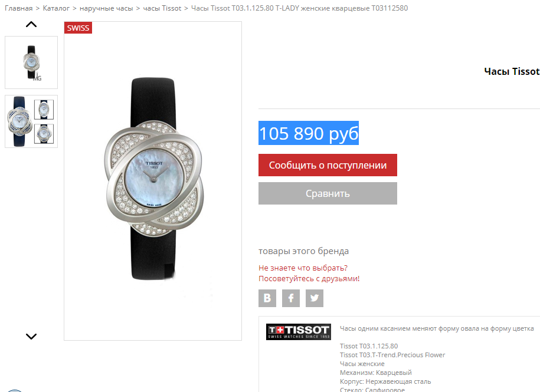Open the 'Каталог' breadcrumb link
540x392 pixels.
point(56,8)
